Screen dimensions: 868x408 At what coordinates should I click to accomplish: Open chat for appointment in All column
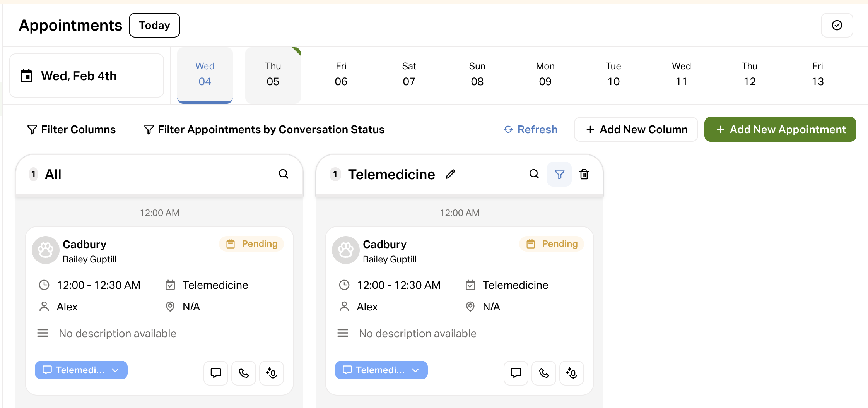tap(216, 373)
